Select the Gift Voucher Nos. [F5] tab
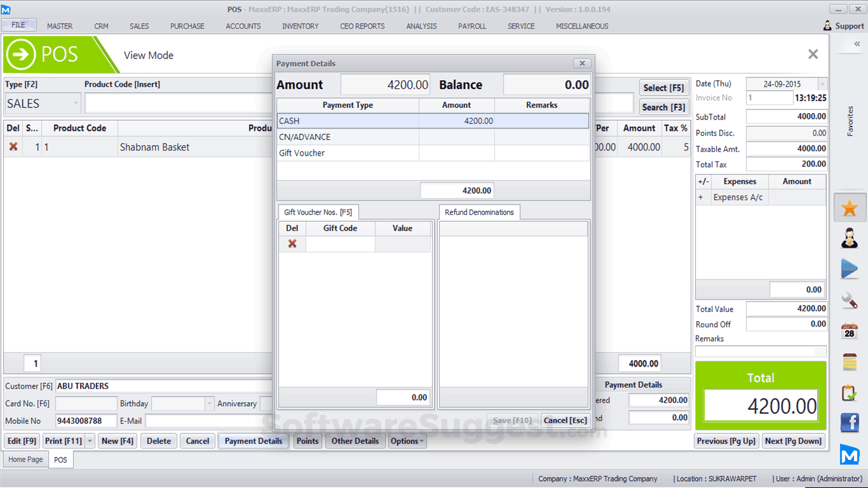Image resolution: width=868 pixels, height=488 pixels. [318, 212]
